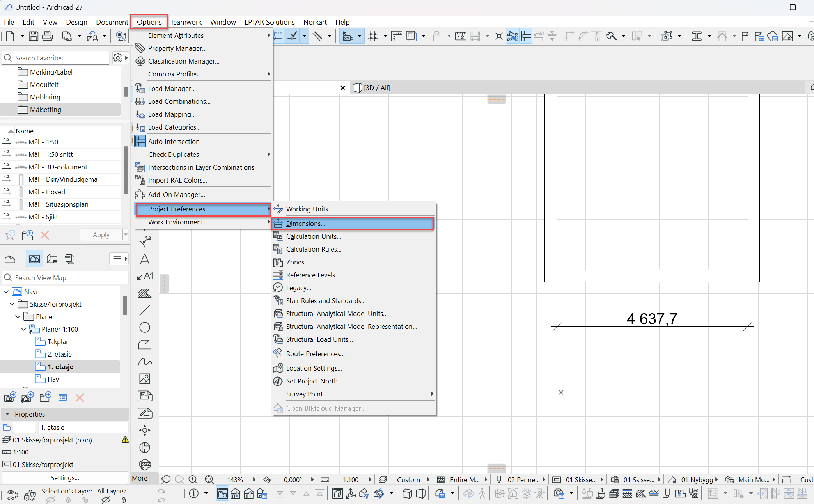The image size is (814, 504).
Task: Select the Line tool
Action: coord(145,310)
